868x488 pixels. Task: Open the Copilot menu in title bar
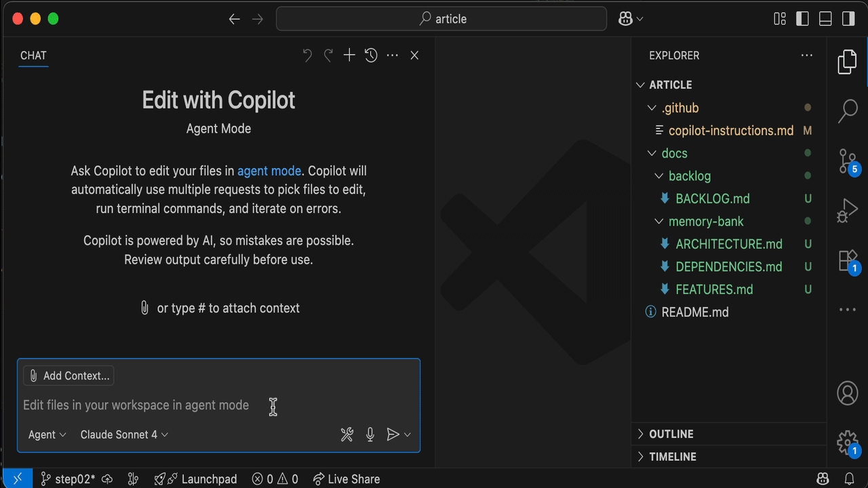(631, 19)
